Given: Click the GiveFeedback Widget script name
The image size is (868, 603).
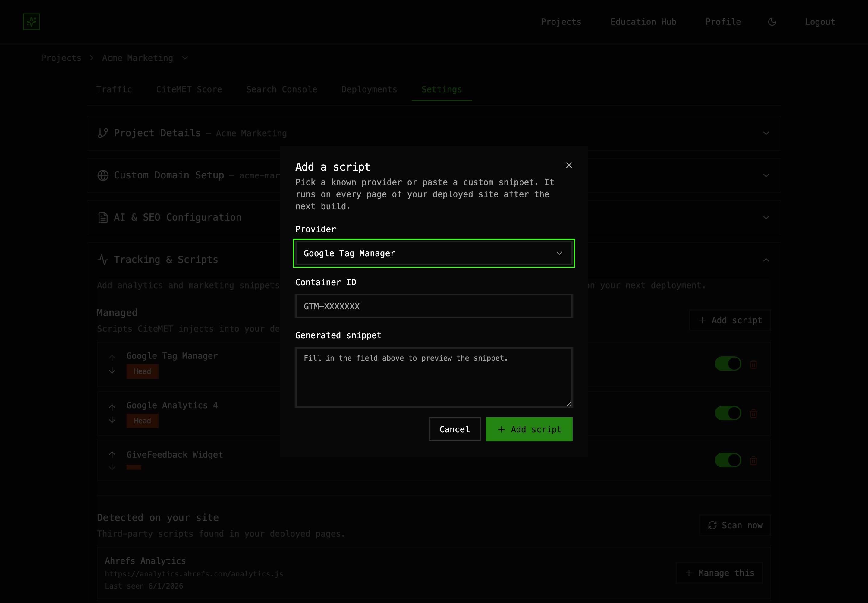Looking at the screenshot, I should pyautogui.click(x=175, y=455).
